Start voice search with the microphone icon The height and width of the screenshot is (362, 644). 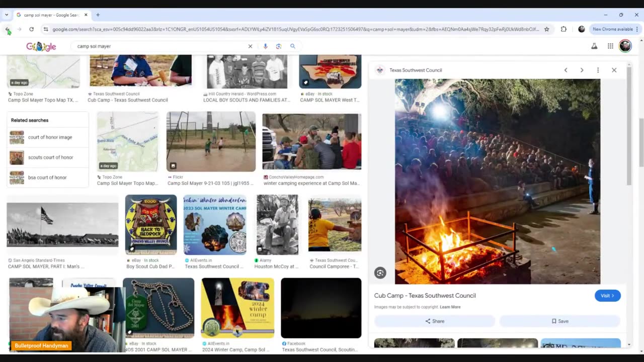(265, 46)
